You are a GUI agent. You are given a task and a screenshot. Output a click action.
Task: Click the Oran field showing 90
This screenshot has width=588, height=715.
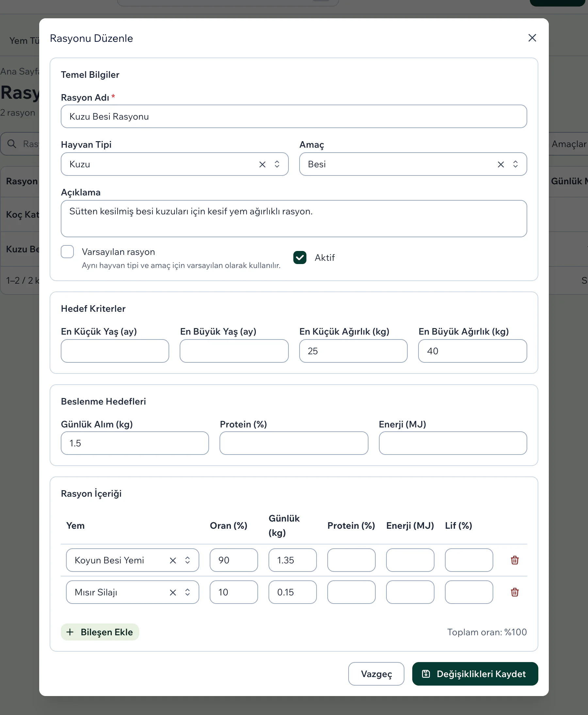[x=234, y=560]
